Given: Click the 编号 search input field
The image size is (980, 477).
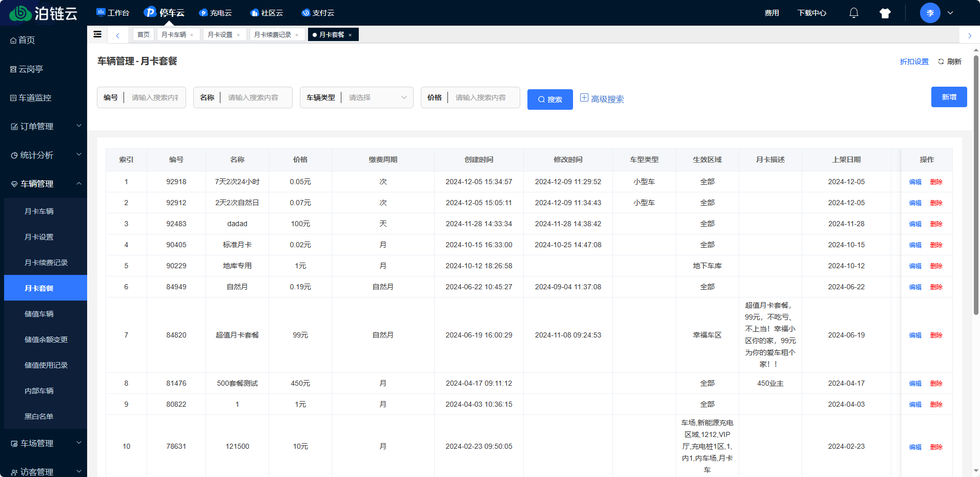Looking at the screenshot, I should tap(155, 97).
